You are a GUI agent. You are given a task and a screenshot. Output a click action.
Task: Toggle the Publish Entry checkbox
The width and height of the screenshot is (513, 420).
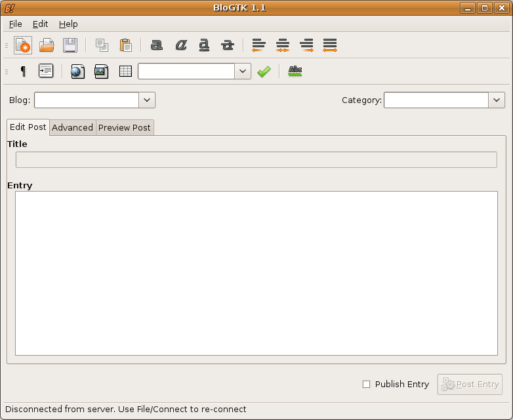367,385
